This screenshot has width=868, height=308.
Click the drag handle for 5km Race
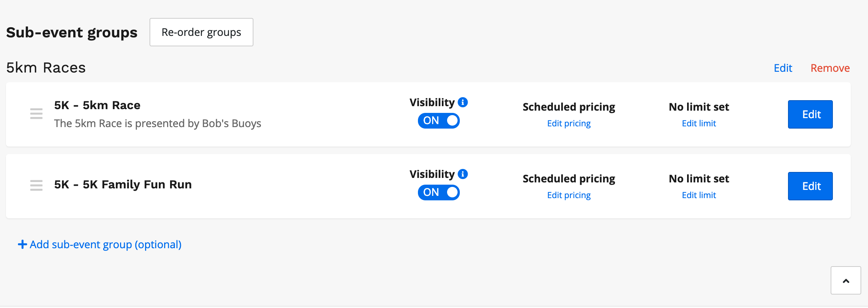point(36,114)
